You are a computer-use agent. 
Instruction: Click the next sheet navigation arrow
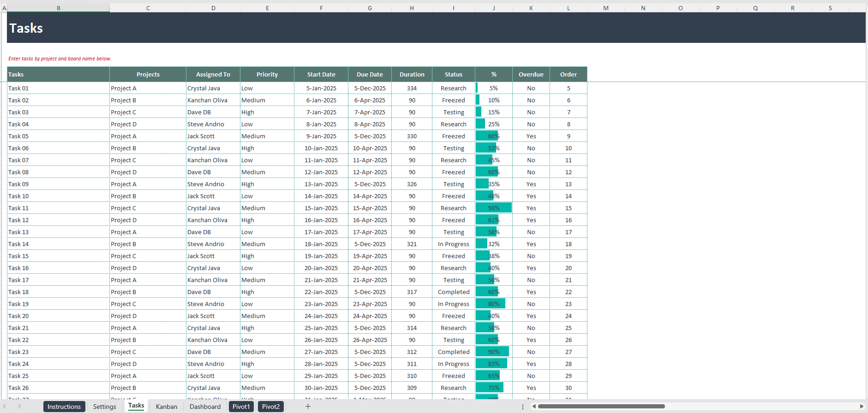click(19, 406)
